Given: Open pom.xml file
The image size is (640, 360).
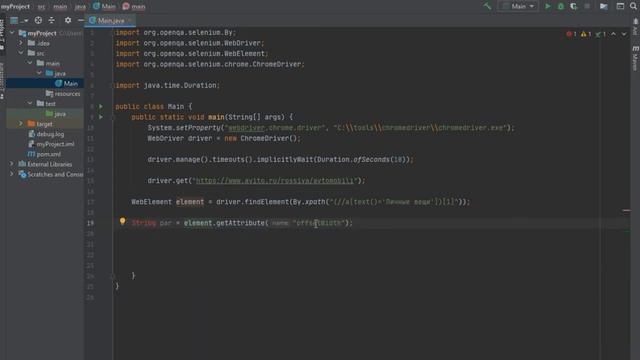Looking at the screenshot, I should (44, 154).
